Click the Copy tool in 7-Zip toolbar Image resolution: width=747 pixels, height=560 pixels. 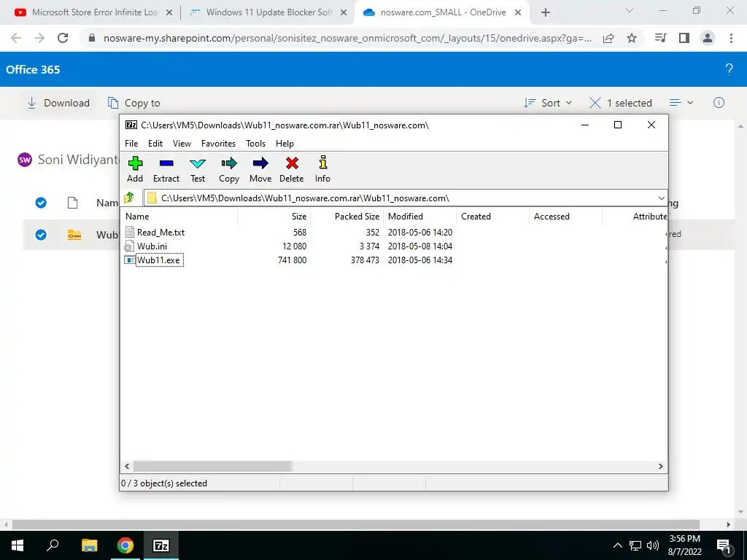229,169
